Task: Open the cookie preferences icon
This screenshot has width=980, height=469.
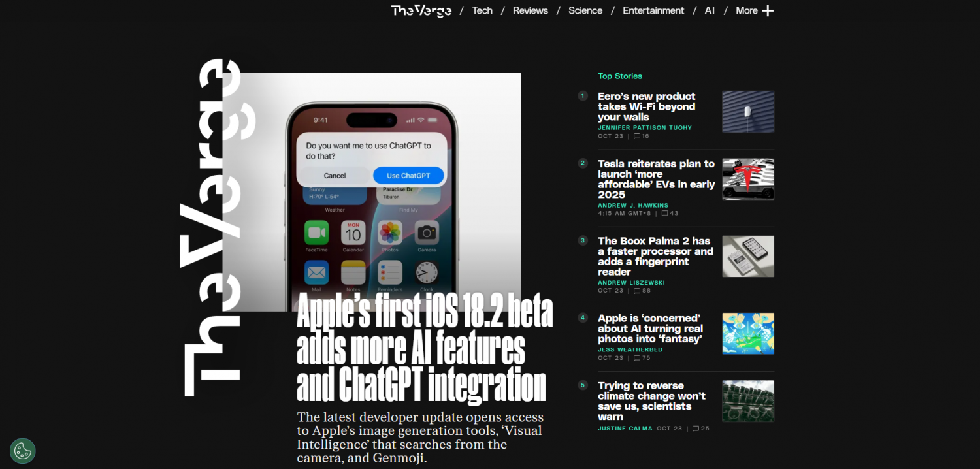Action: [23, 451]
